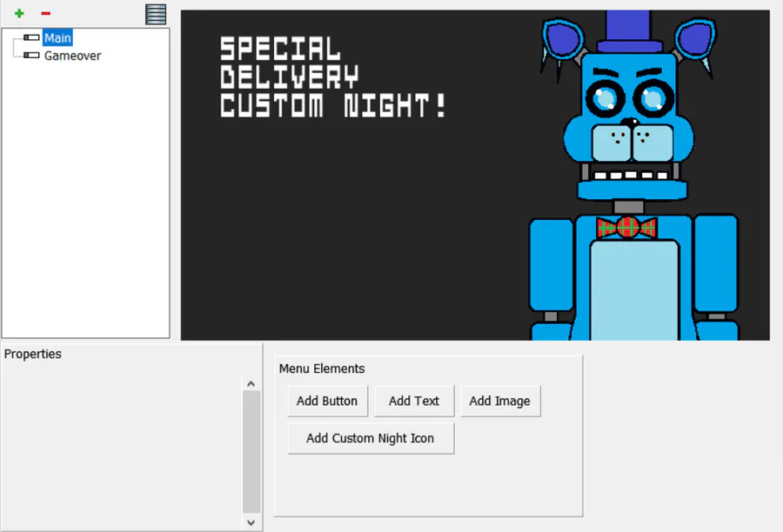
Task: Click the Properties panel label
Action: (x=33, y=354)
